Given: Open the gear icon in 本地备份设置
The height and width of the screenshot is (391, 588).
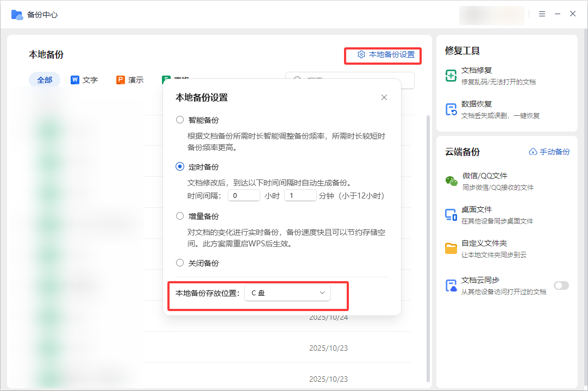Looking at the screenshot, I should coord(361,55).
